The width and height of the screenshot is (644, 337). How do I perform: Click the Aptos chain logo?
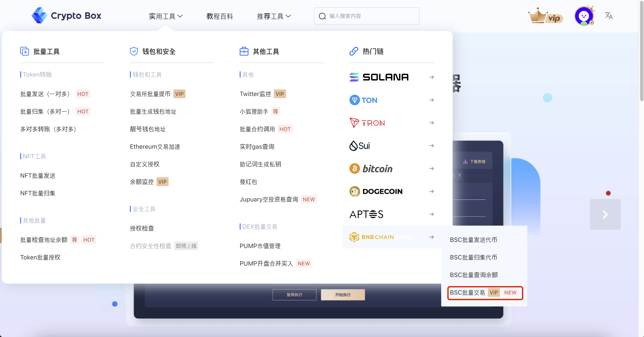pos(366,214)
